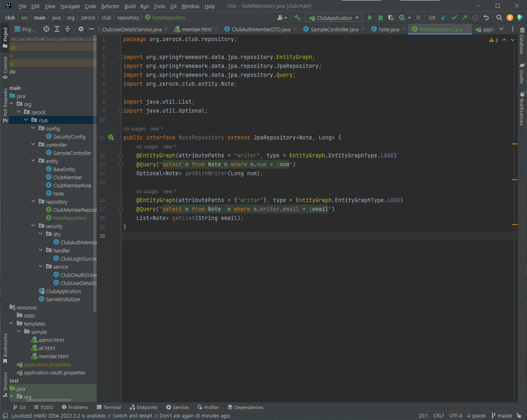Open the Problems tool window

(75, 407)
